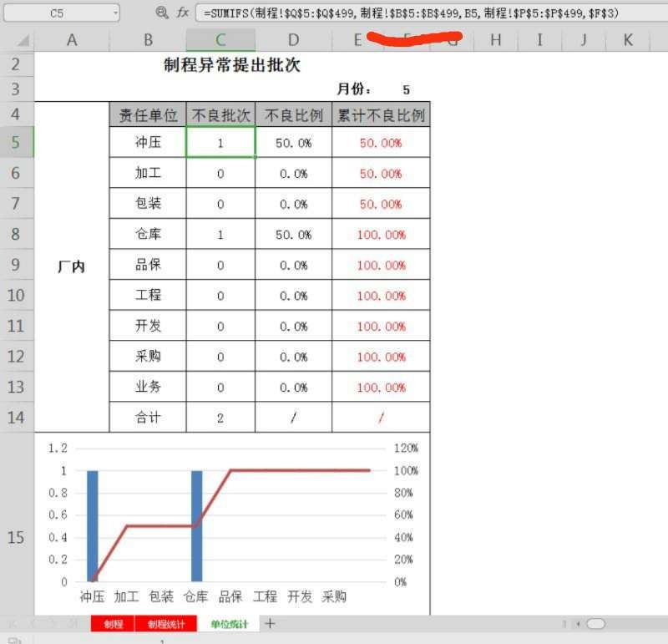Click the 累计不良比例 header cell
The image size is (668, 644).
coord(381,114)
